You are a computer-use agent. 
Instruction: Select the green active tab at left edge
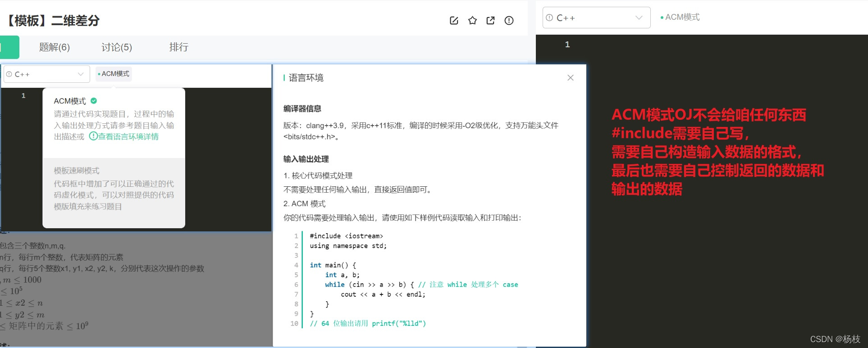pyautogui.click(x=9, y=47)
